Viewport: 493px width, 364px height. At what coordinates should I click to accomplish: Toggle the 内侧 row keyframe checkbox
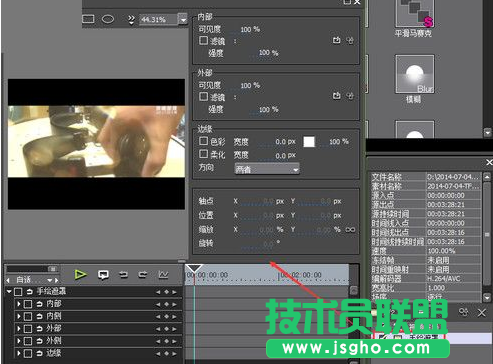[28, 316]
